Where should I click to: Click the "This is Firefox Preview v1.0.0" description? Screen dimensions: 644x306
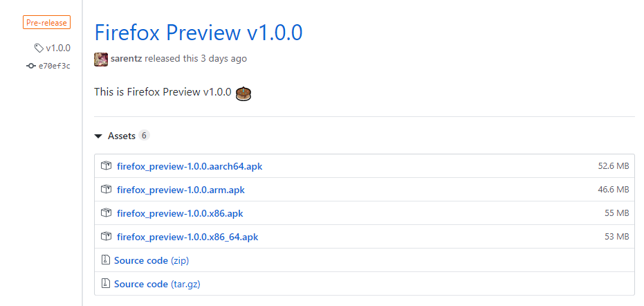(x=163, y=91)
